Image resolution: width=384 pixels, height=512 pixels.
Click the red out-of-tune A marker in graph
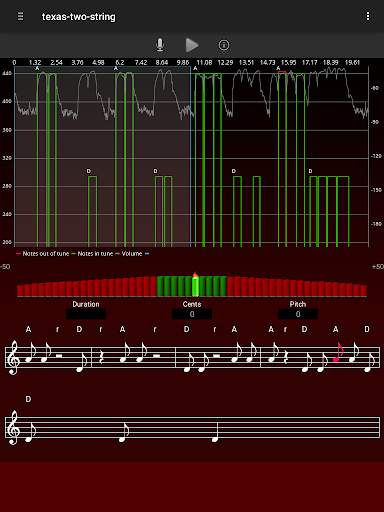click(282, 72)
